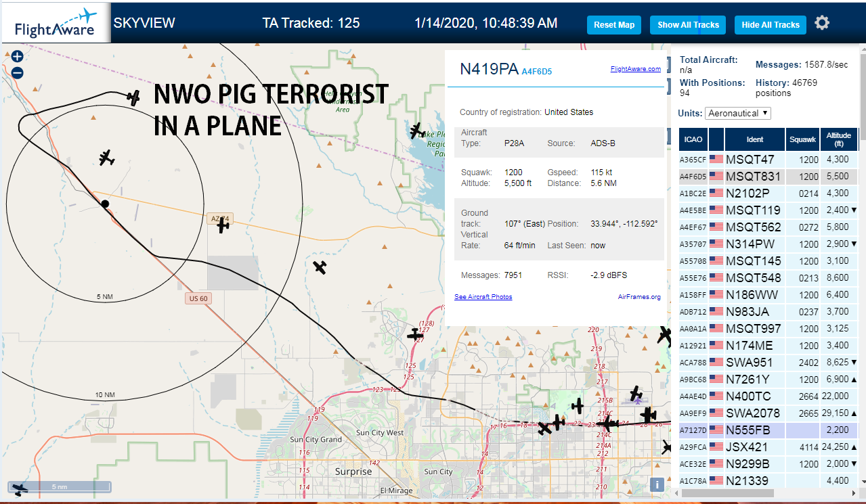Select the N21339 row
Viewport: 866px width, 504px height.
[x=769, y=481]
